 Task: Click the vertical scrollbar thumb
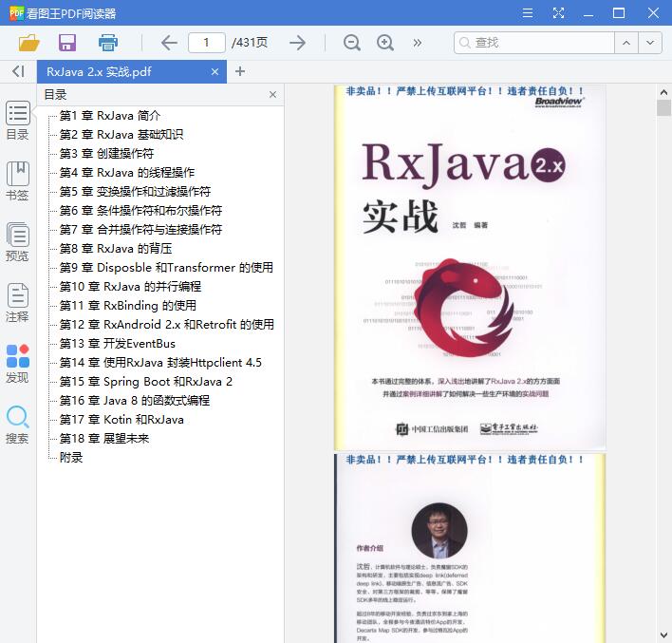click(663, 107)
